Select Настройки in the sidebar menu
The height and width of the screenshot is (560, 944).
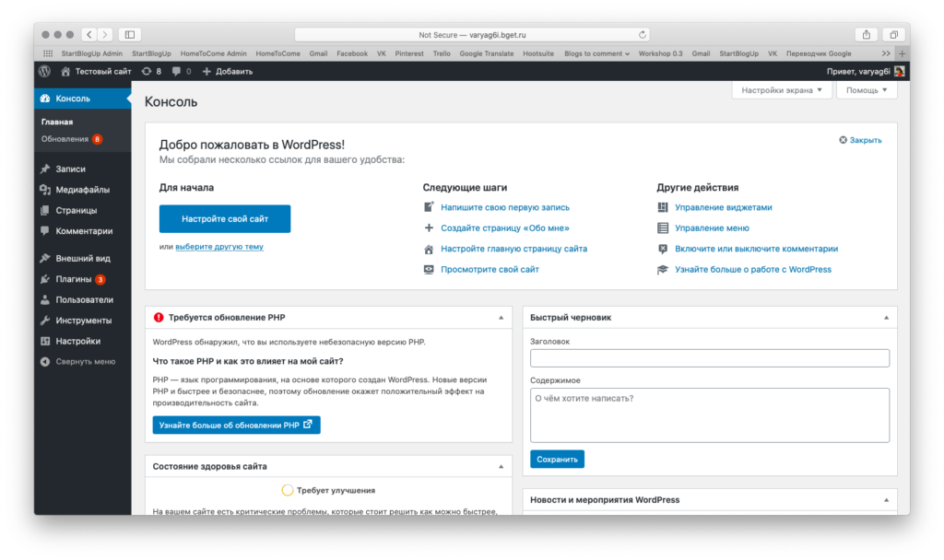[x=77, y=341]
